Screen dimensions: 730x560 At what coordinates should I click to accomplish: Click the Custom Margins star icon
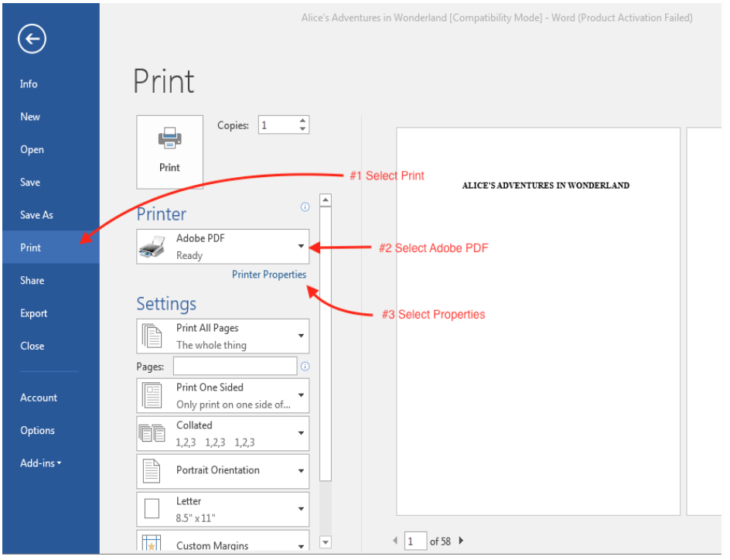[x=152, y=544]
